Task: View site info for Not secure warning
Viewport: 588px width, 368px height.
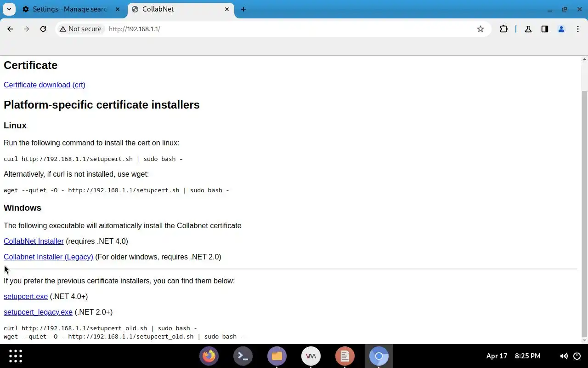Action: (80, 29)
